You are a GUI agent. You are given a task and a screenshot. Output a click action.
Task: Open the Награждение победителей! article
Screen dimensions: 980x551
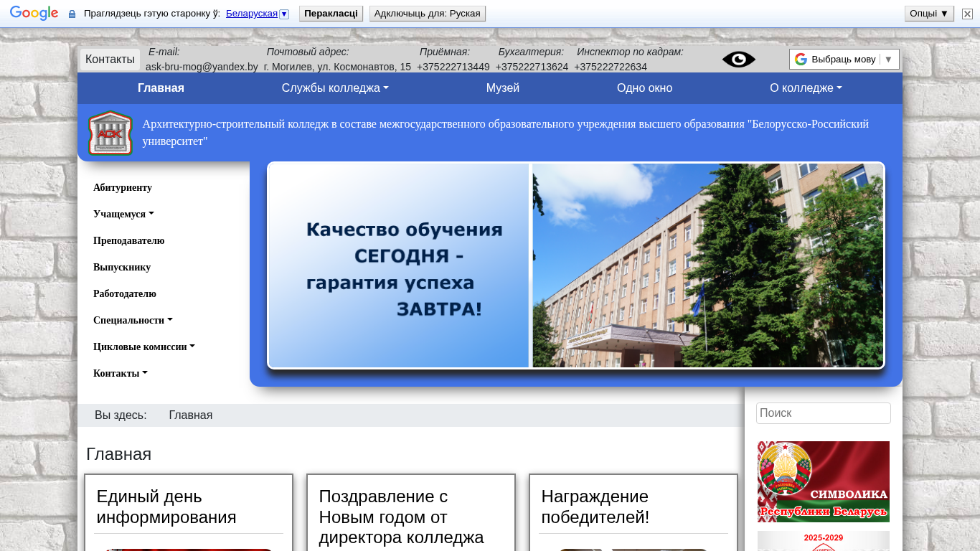(x=595, y=507)
